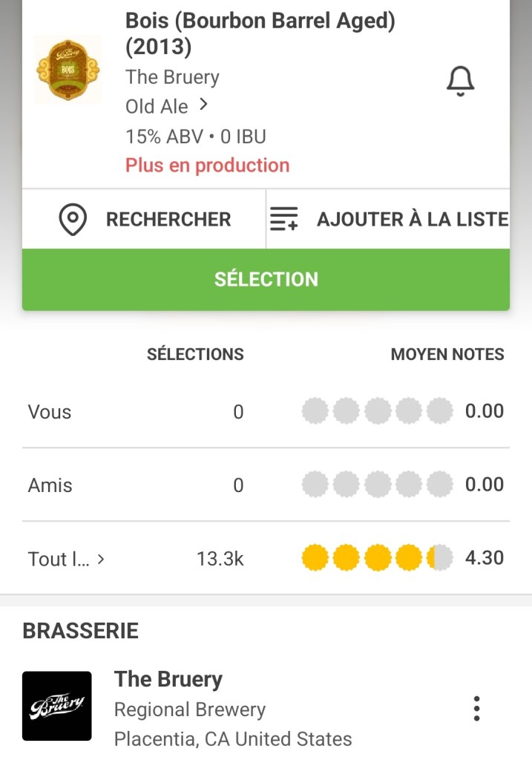The image size is (532, 760).
Task: Tap the Old Ale style link
Action: pyautogui.click(x=157, y=107)
